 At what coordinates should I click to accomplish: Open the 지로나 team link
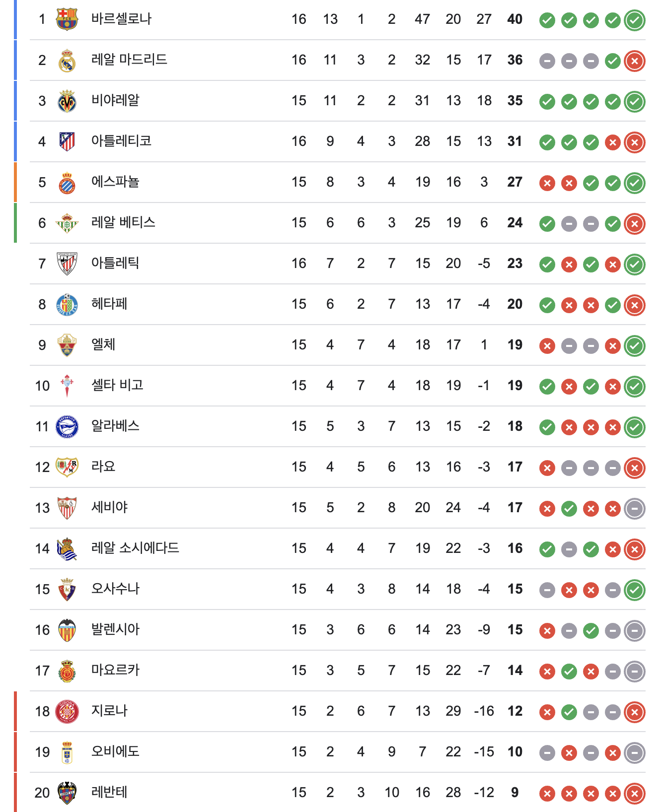coord(109,711)
